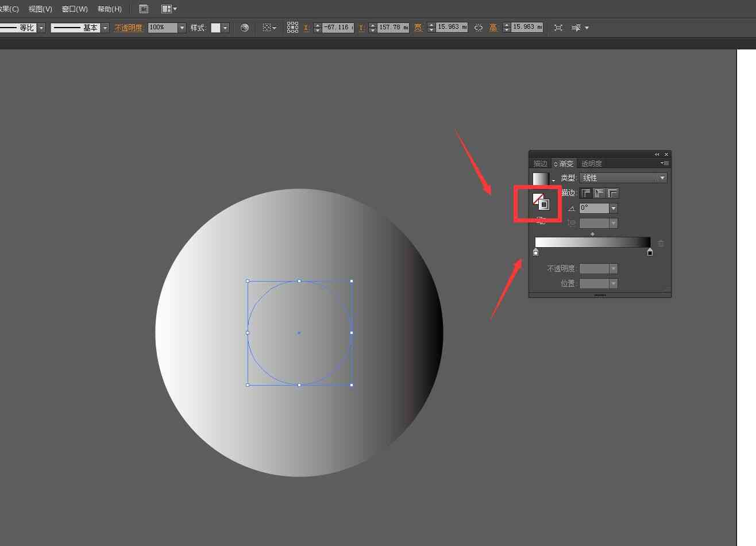Open the 帮助(H) menu
Image resolution: width=756 pixels, height=546 pixels.
click(x=109, y=9)
